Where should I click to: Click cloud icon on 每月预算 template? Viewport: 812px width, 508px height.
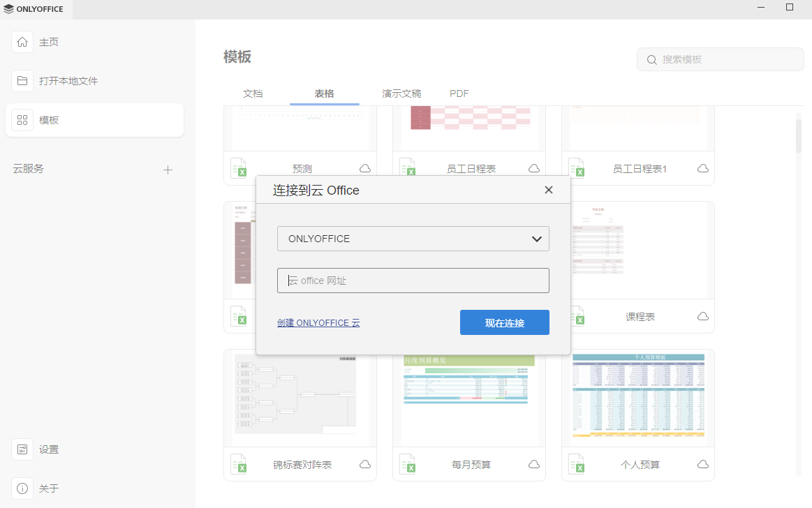(x=534, y=465)
